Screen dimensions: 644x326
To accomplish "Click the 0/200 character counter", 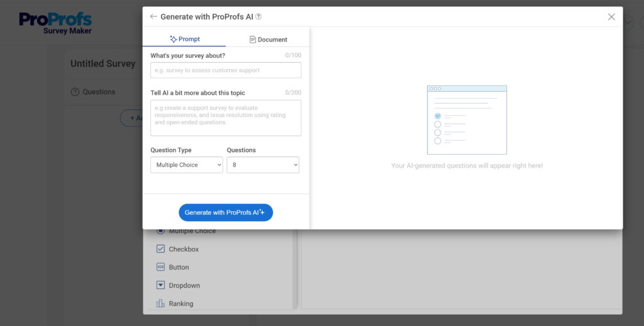I will pos(293,93).
